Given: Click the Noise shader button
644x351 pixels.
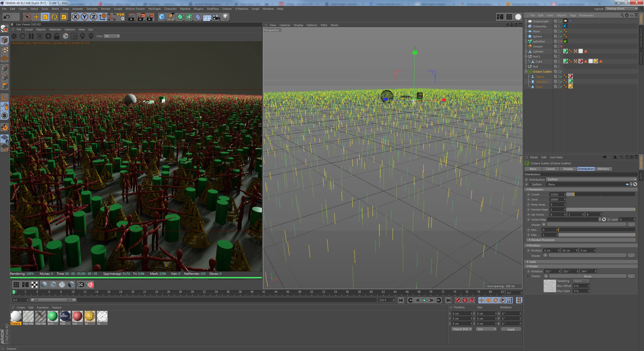Looking at the screenshot, I should (x=587, y=276).
